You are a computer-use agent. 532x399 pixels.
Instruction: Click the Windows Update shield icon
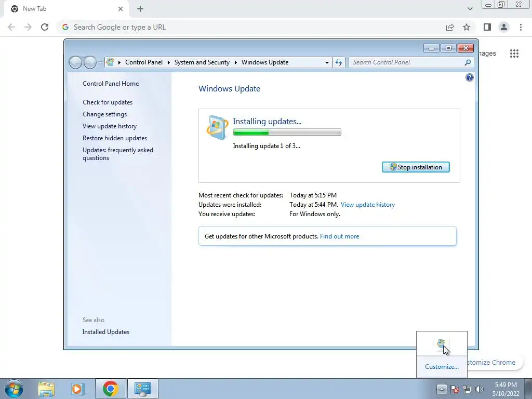pos(217,128)
